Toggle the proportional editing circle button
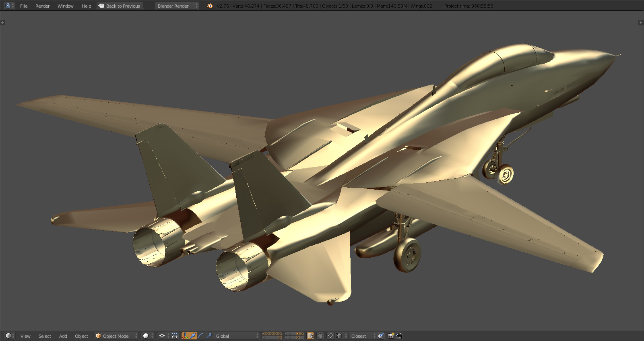644x341 pixels. [320, 336]
